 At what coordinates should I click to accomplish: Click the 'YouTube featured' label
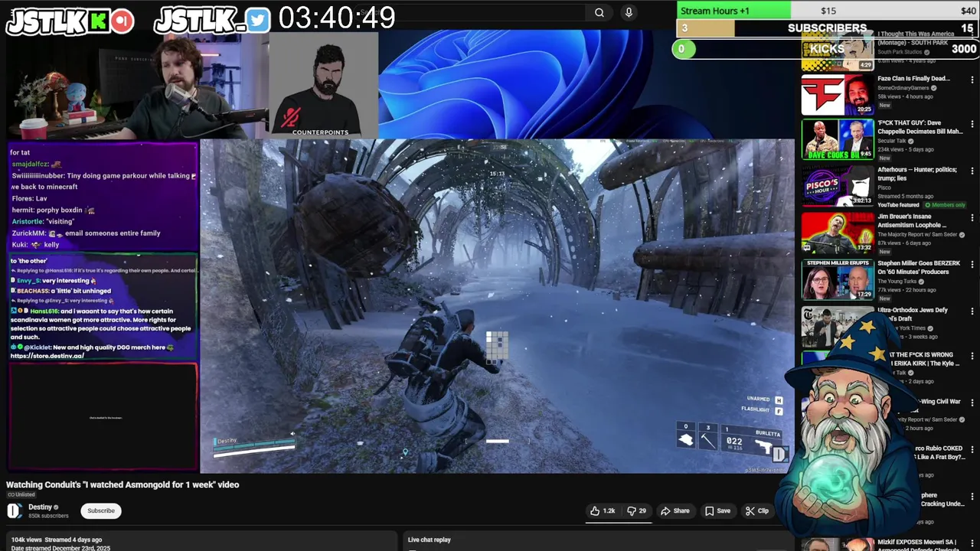(x=898, y=205)
